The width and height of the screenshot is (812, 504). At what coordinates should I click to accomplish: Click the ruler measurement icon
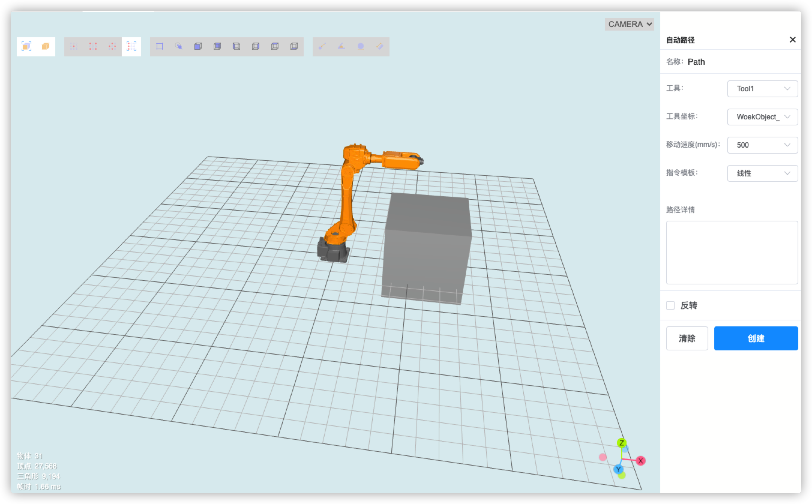click(x=380, y=46)
